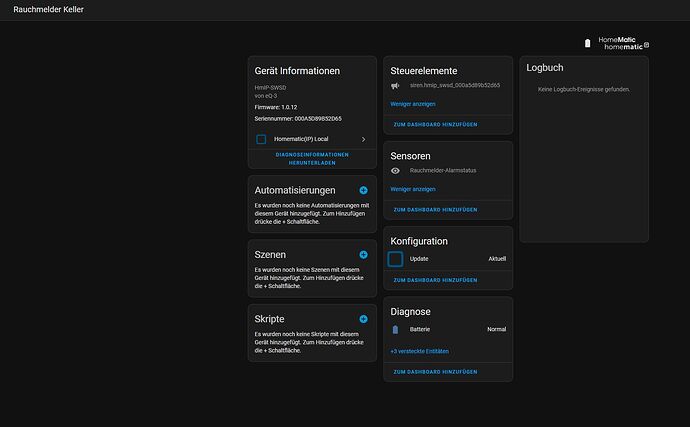Viewport: 690px width, 427px height.
Task: Click the Seriennummer line
Action: pos(298,118)
